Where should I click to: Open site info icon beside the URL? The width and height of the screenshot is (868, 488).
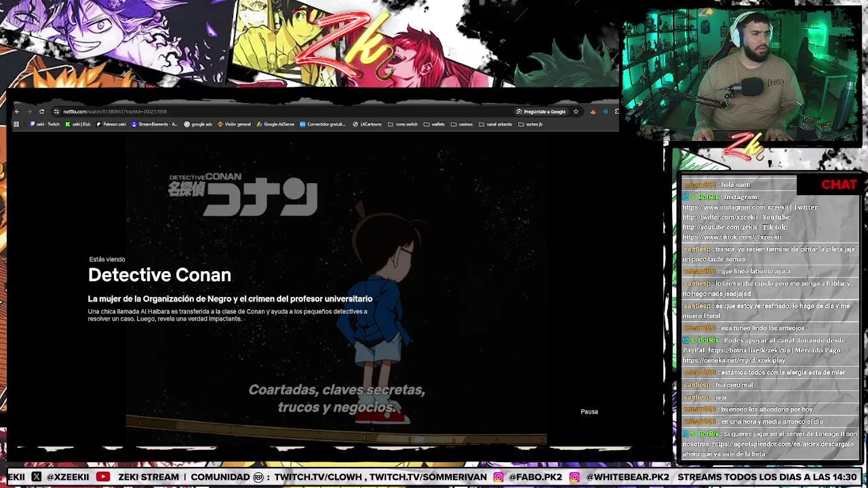click(x=57, y=111)
